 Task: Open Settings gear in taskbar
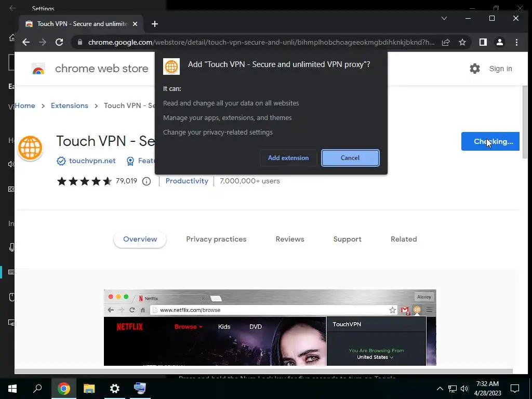115,388
